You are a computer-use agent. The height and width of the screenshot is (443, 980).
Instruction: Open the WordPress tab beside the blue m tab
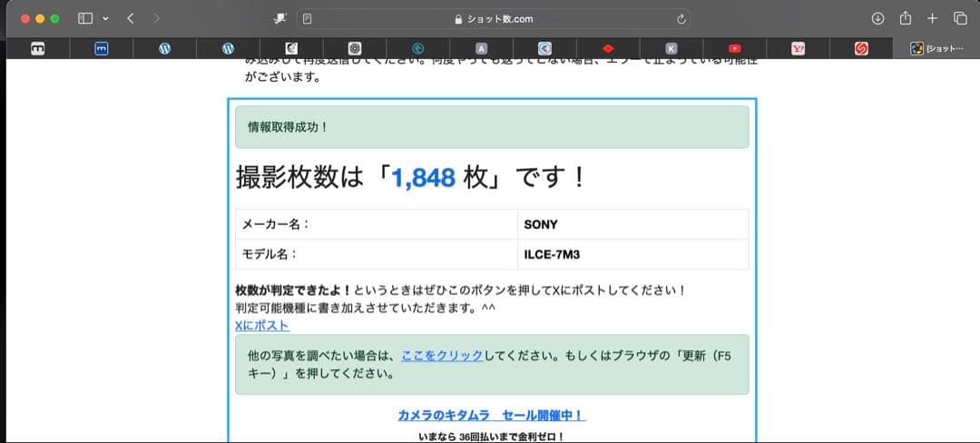point(164,49)
